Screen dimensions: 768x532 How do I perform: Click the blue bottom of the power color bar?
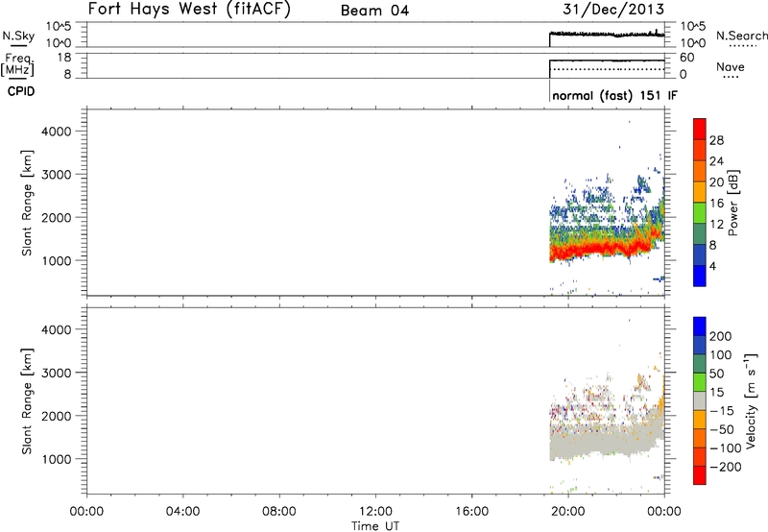pos(700,276)
